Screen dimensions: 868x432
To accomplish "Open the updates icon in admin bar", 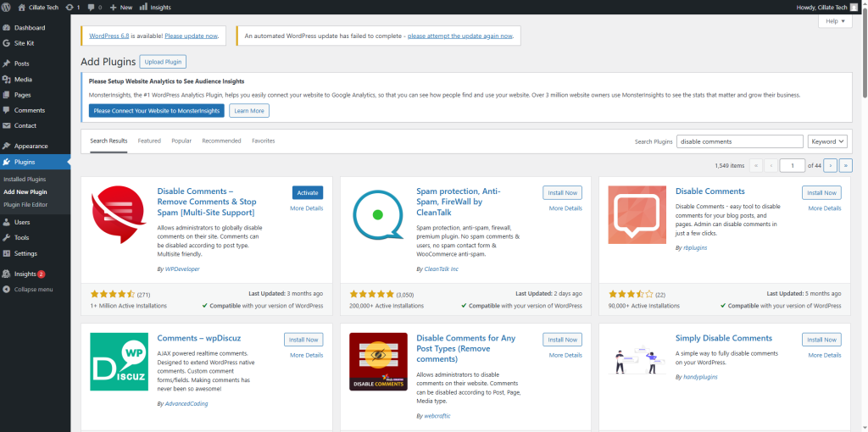I will tap(73, 7).
